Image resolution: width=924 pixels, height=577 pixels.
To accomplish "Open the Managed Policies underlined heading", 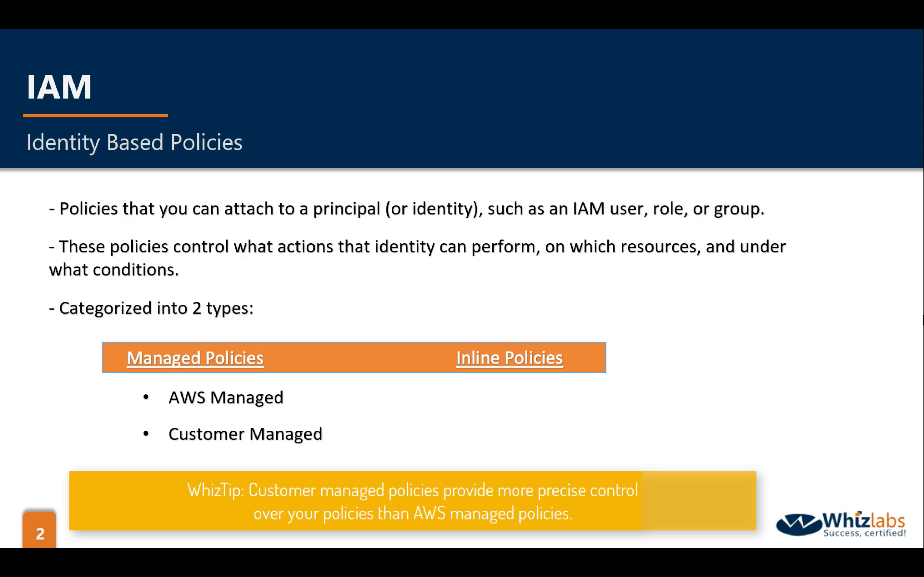I will (x=195, y=358).
